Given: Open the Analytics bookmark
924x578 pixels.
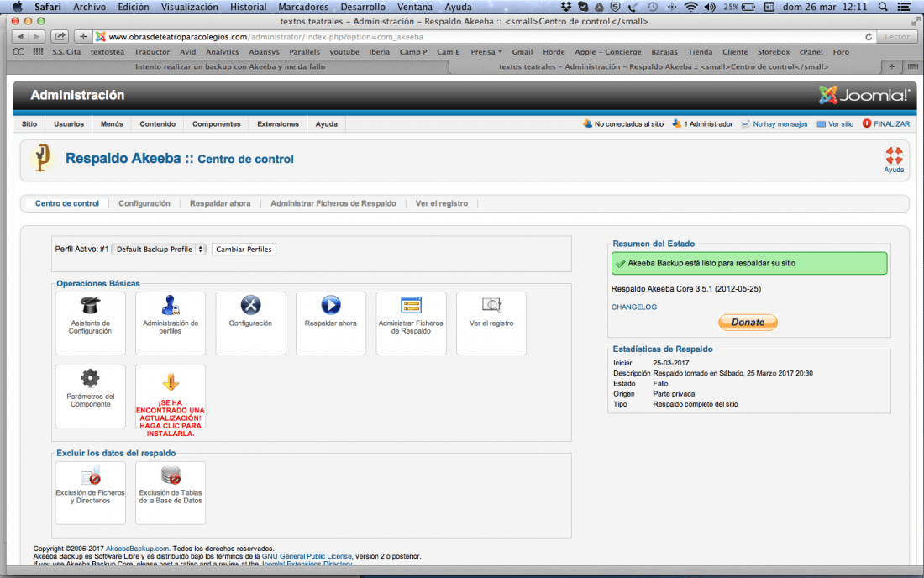Looking at the screenshot, I should (222, 52).
